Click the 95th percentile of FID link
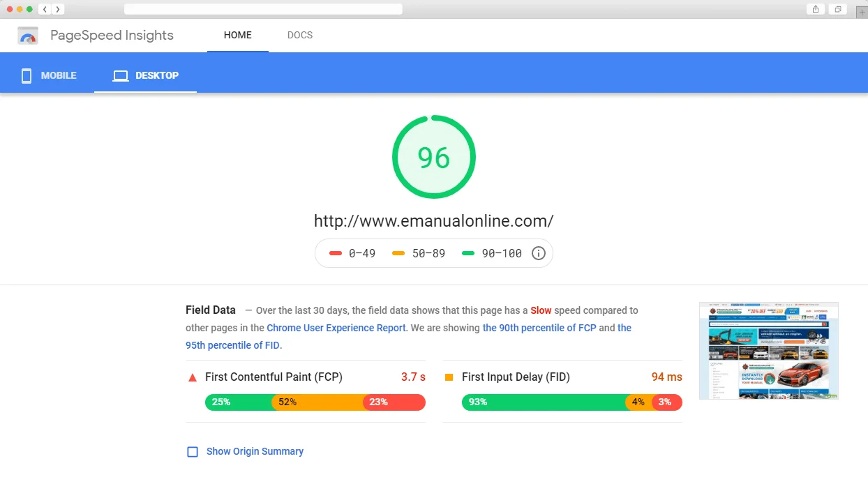Screen dimensions: 868x484 click(x=408, y=336)
